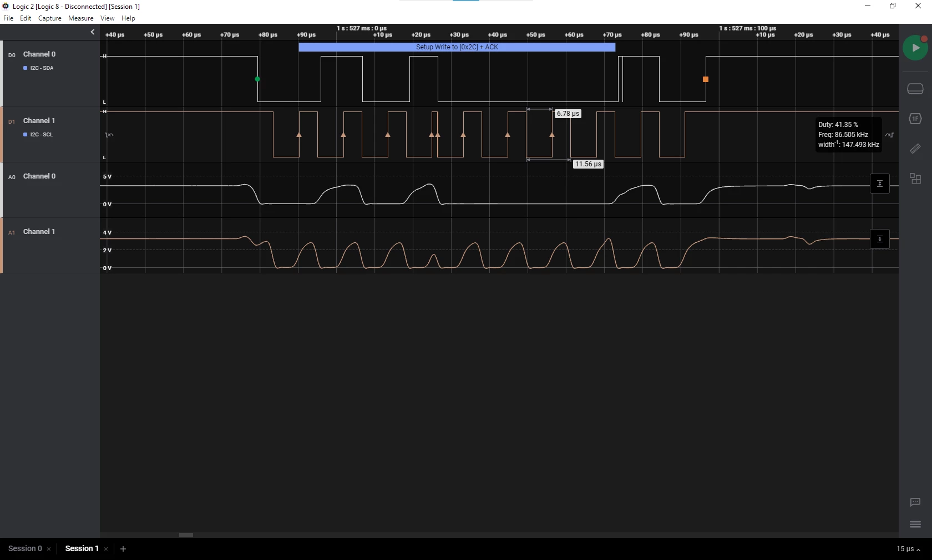The height and width of the screenshot is (560, 932).
Task: Open the Edit menu
Action: click(x=26, y=18)
